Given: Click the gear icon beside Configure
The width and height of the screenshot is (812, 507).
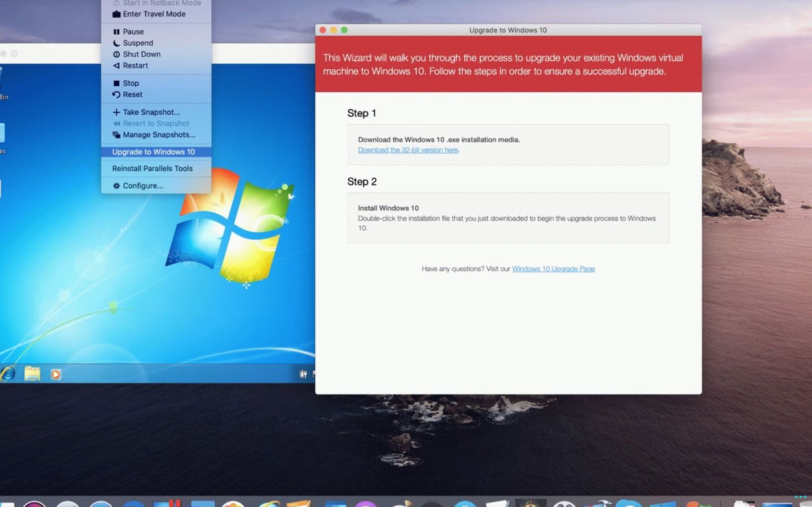Looking at the screenshot, I should tap(116, 186).
